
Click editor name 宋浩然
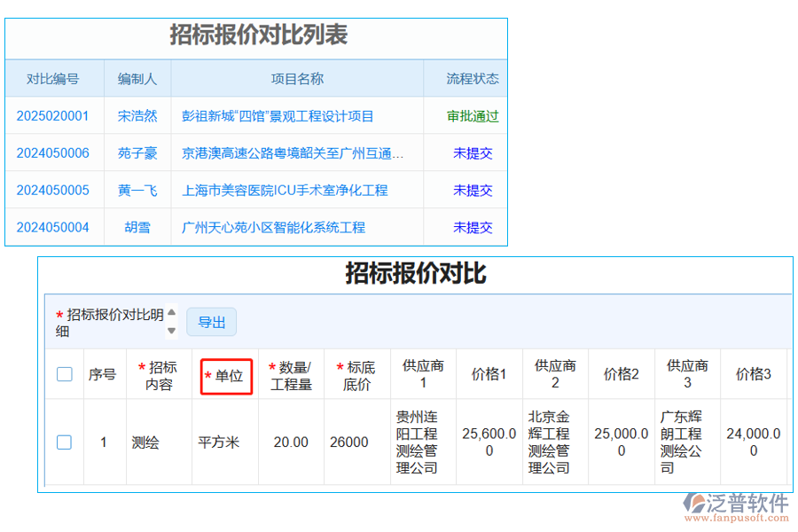pos(137,115)
